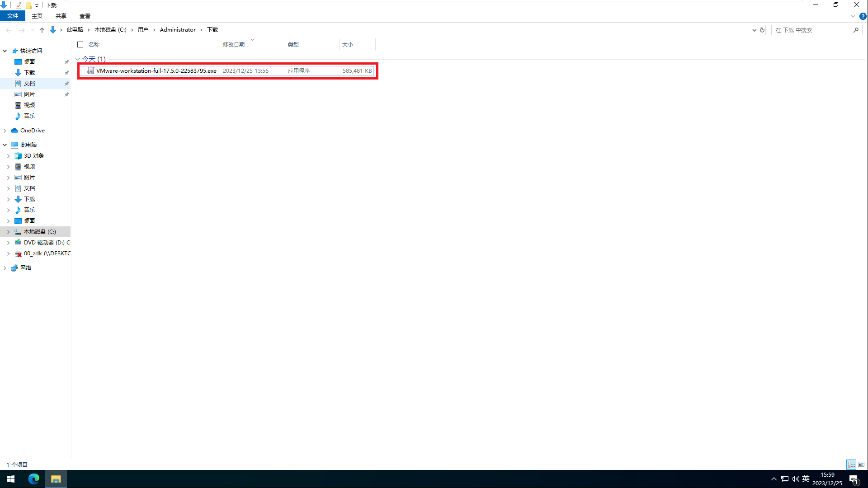This screenshot has height=488, width=868.
Task: Open 桌面 under Quick access
Action: 29,62
